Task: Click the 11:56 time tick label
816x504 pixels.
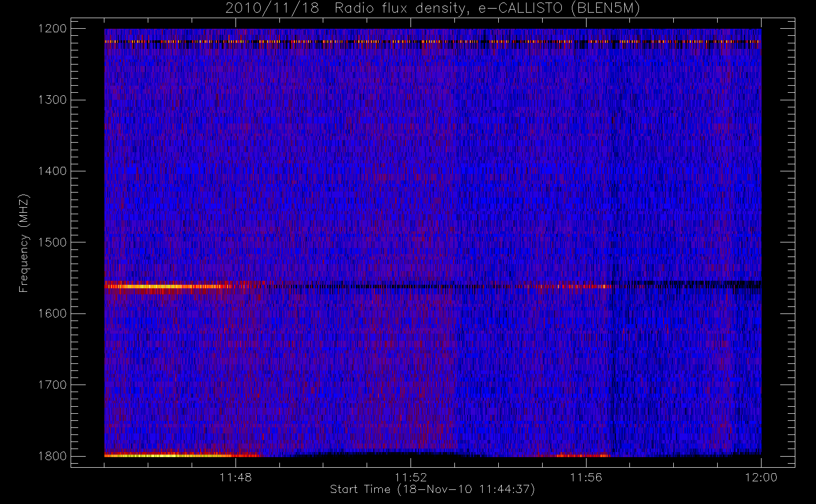Action: click(x=586, y=477)
